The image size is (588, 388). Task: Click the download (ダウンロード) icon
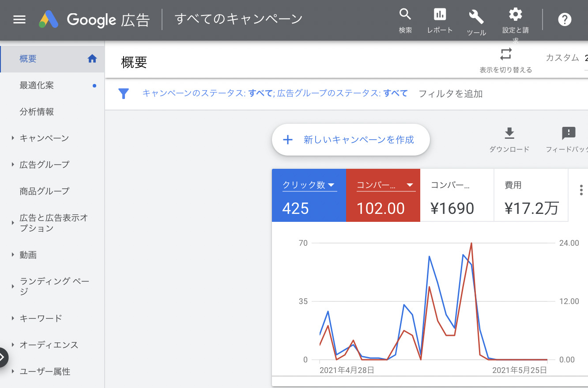(x=509, y=133)
